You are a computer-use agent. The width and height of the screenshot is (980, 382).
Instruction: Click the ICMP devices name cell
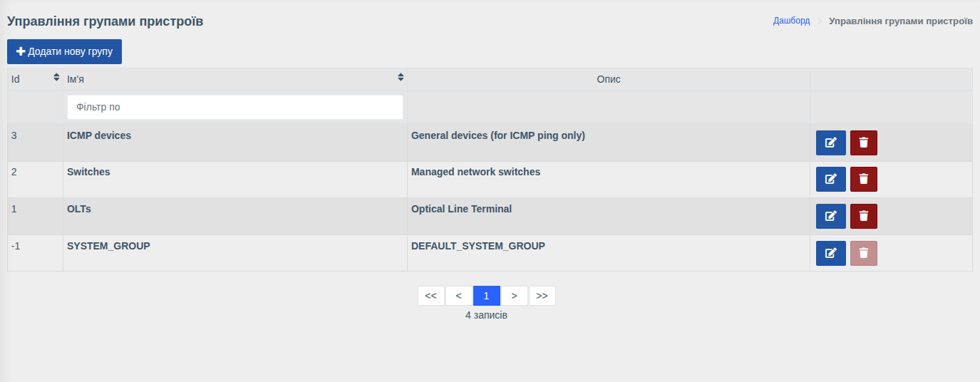tap(235, 143)
